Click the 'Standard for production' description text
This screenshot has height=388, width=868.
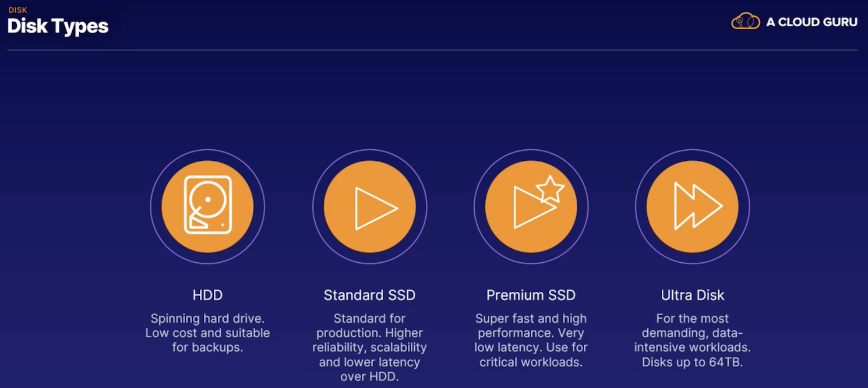pos(369,326)
